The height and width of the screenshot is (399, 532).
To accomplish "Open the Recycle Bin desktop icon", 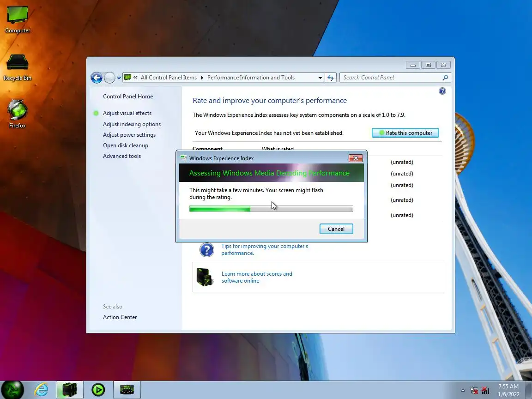I will coord(17,67).
